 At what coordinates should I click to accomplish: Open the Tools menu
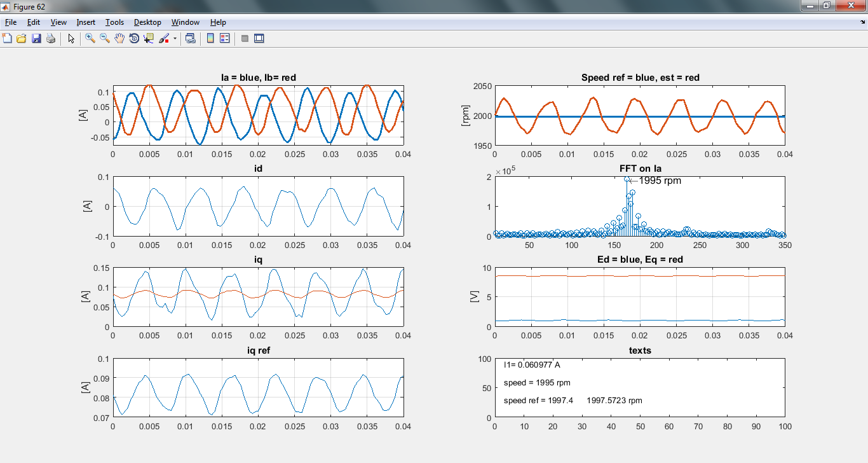pyautogui.click(x=114, y=22)
